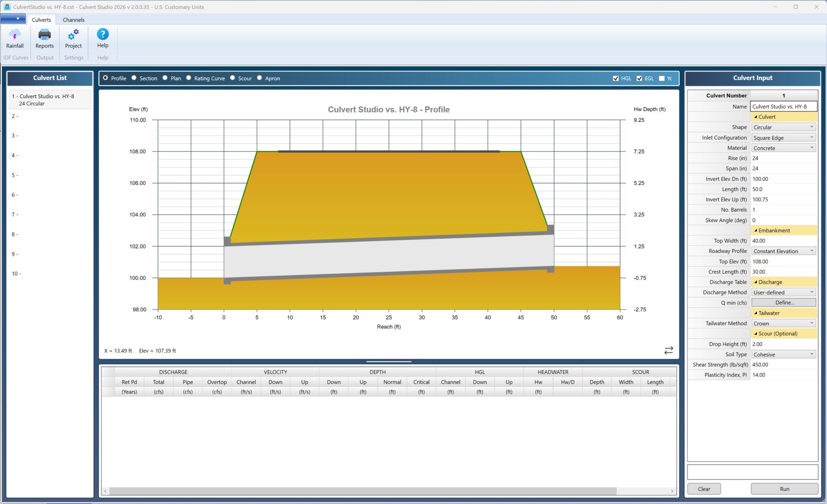Click the swap direction arrows icon
The width and height of the screenshot is (827, 504).
668,350
